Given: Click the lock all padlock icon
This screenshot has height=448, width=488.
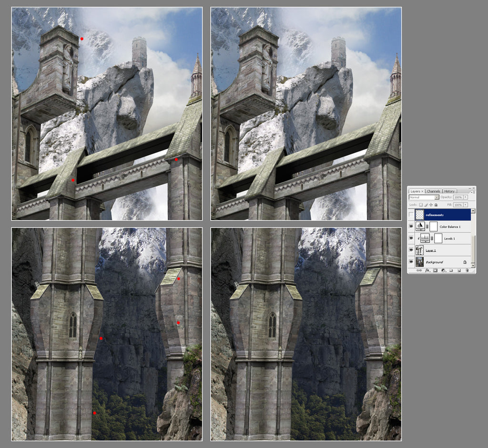Looking at the screenshot, I should (436, 204).
